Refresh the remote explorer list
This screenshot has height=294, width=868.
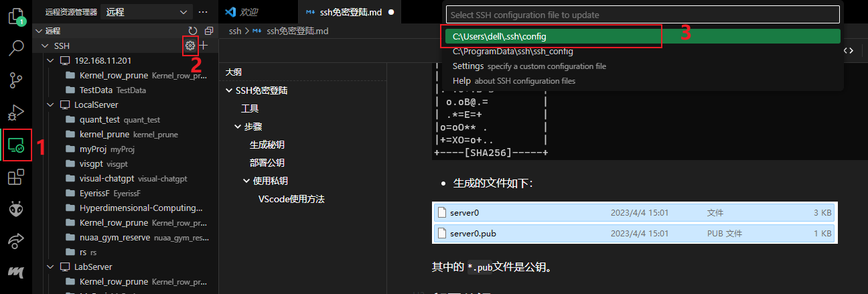click(x=193, y=31)
